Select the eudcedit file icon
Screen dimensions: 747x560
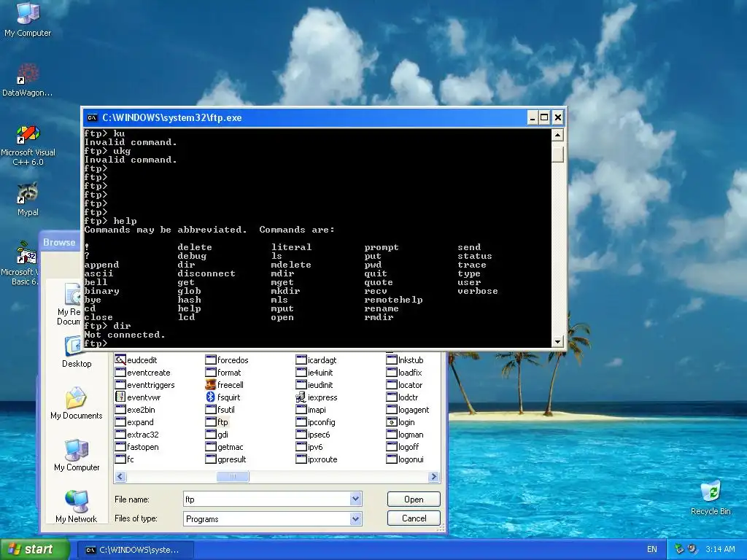tap(136, 360)
